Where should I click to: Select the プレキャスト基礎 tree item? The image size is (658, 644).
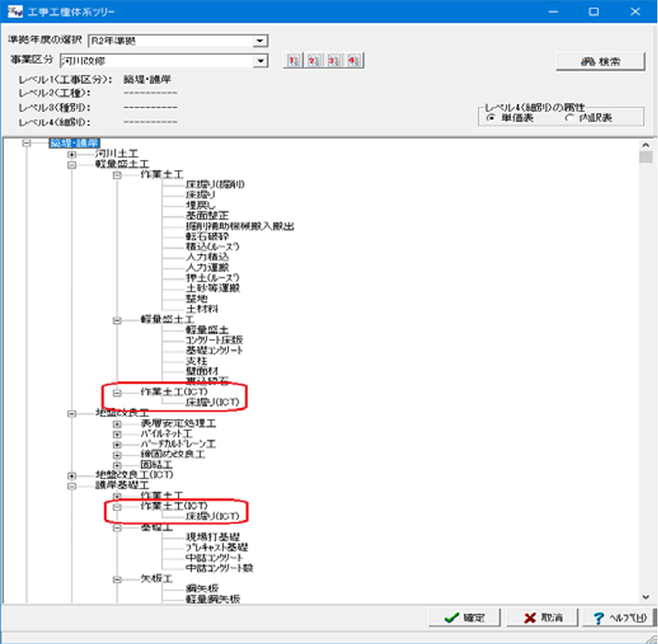[x=217, y=548]
